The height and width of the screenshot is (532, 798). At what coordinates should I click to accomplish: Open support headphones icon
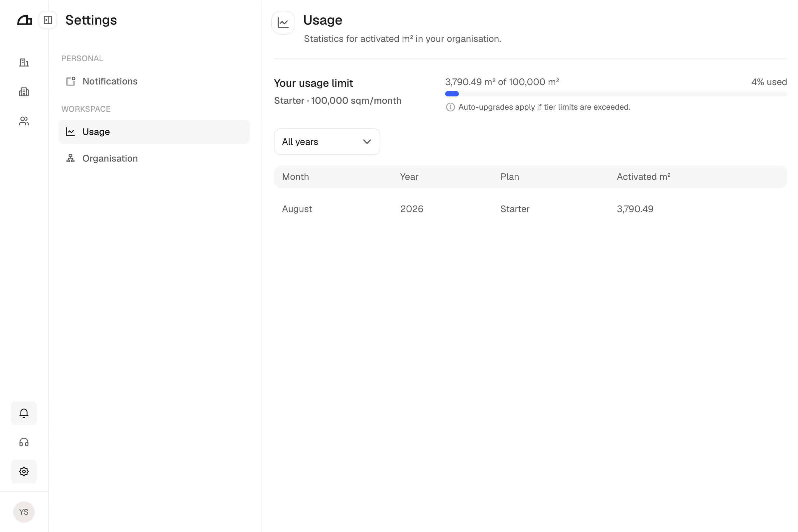pos(24,442)
